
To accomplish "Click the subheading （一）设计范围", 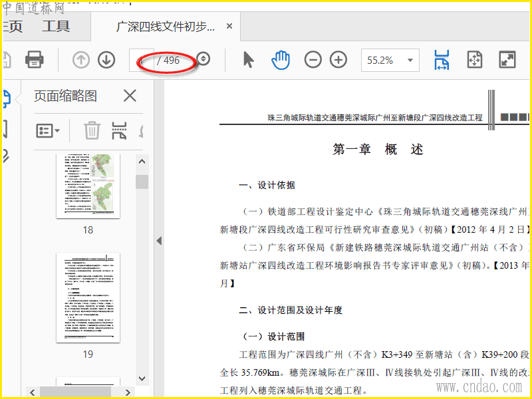I will coord(274,336).
